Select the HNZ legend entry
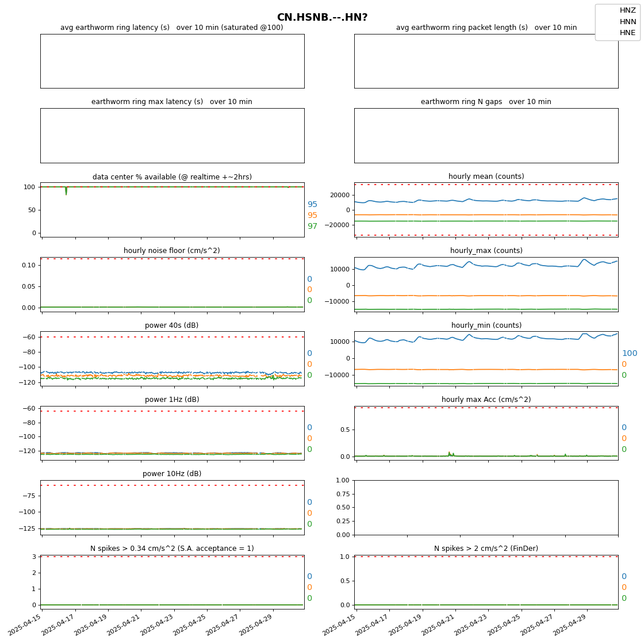The width and height of the screenshot is (644, 644). pos(627,10)
